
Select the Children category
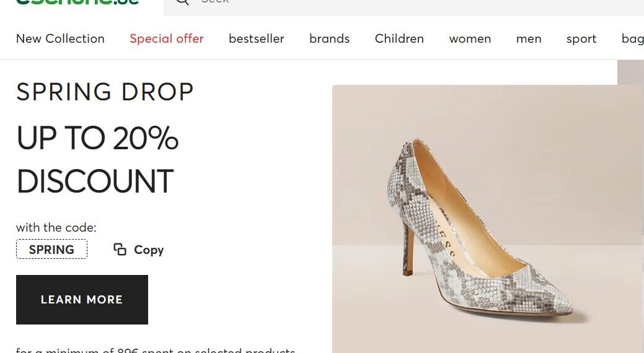click(399, 38)
